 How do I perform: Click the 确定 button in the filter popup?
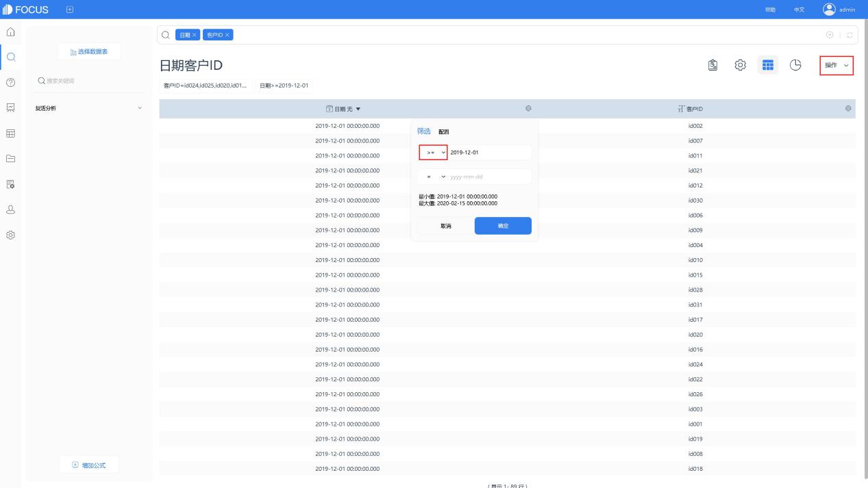point(503,226)
